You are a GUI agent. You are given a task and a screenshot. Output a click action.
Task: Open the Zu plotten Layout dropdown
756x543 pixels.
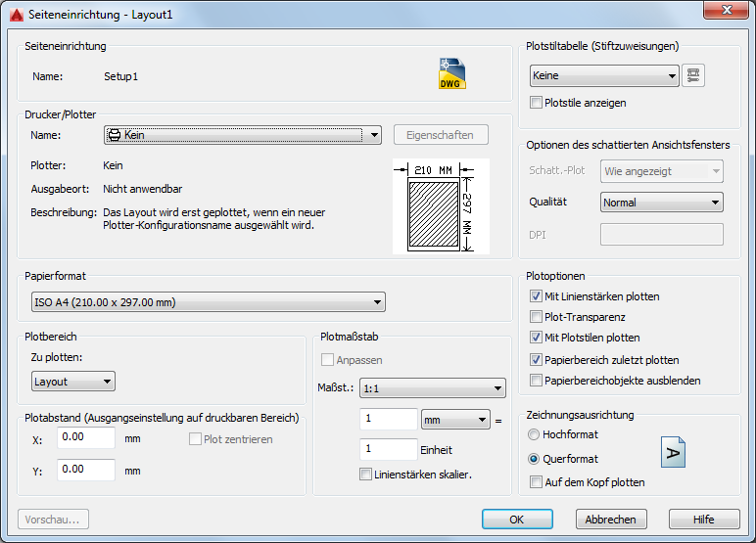[x=72, y=382]
